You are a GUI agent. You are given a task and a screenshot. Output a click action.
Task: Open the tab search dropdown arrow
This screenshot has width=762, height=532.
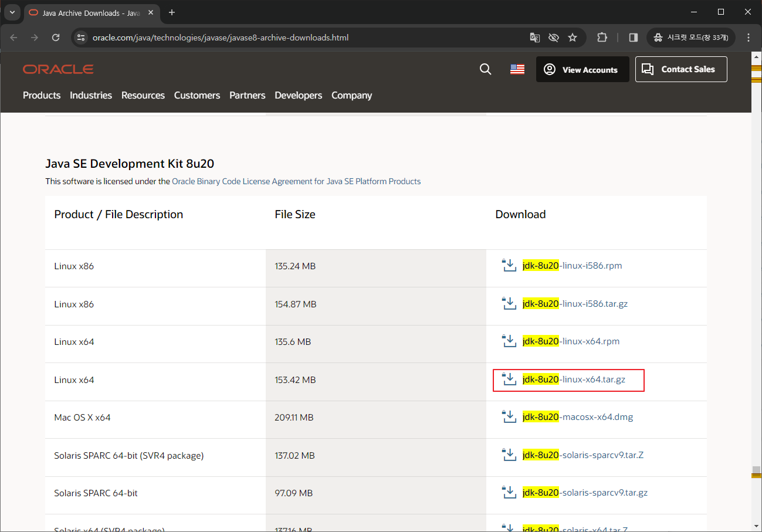coord(12,12)
